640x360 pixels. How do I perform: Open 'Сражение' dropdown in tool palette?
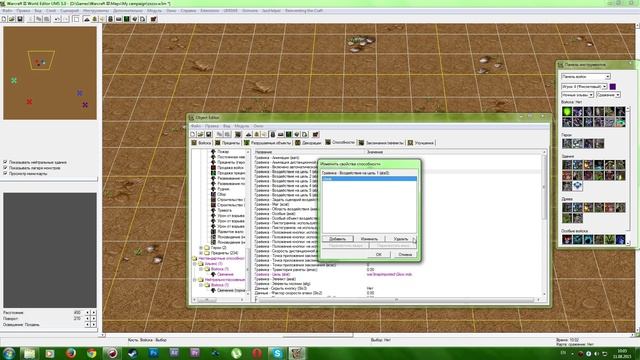(608, 95)
